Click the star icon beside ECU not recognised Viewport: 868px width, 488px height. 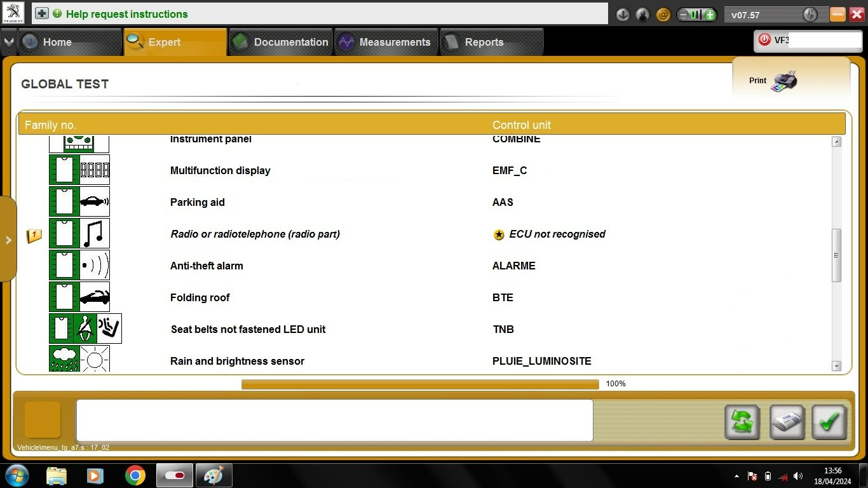[499, 234]
